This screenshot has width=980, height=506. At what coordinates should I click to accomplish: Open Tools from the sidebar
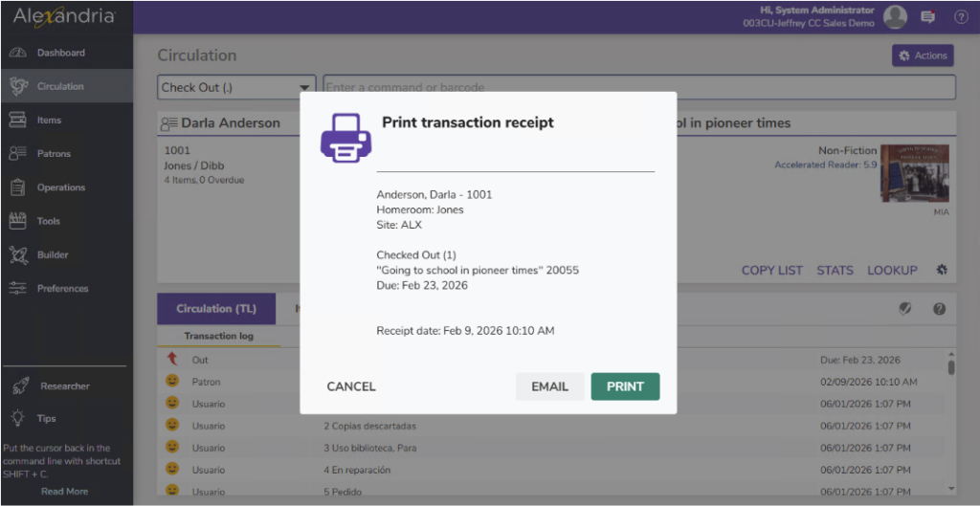point(48,221)
